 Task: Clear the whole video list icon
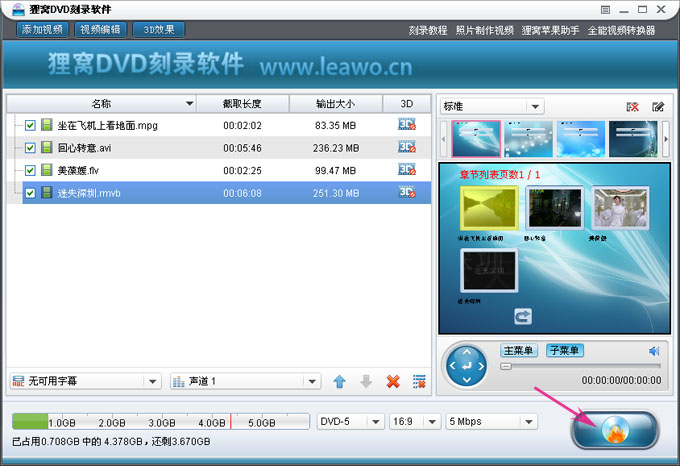[x=419, y=381]
